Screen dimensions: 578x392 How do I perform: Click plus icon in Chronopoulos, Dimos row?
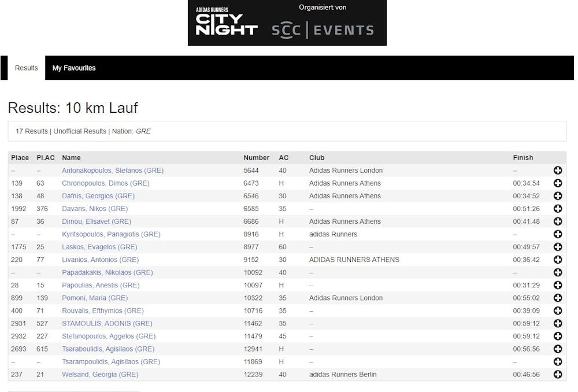coord(558,183)
